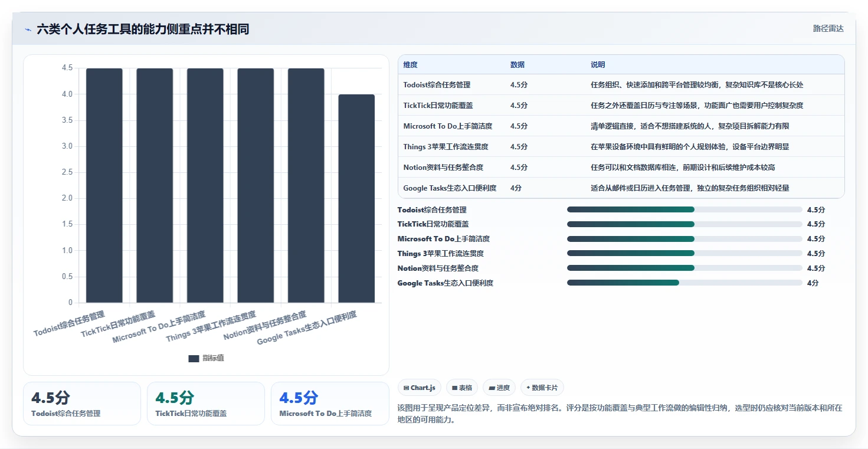
Task: Open the Microsoft To Do上手简洁度 stat card
Action: click(330, 404)
